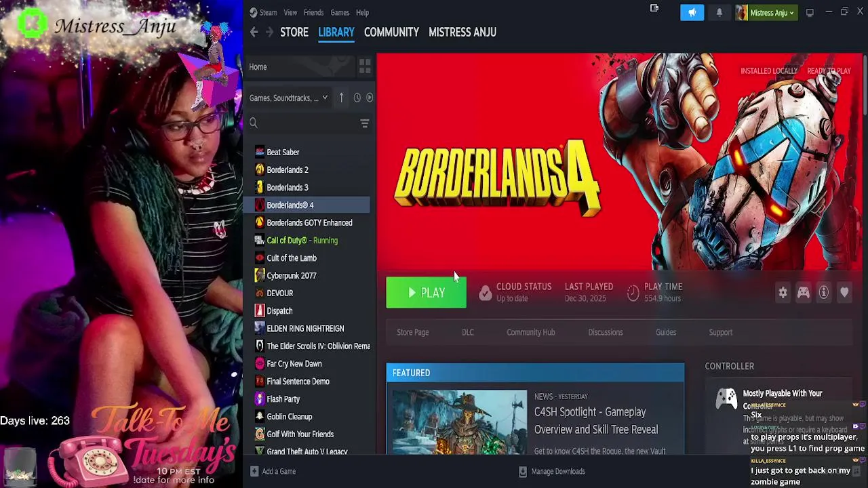
Task: Open the Steam announcements megaphone button
Action: 692,12
